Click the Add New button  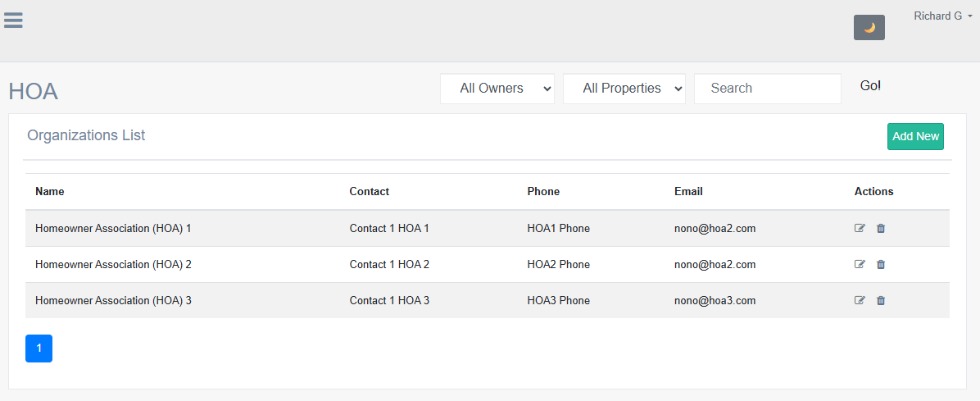click(915, 137)
